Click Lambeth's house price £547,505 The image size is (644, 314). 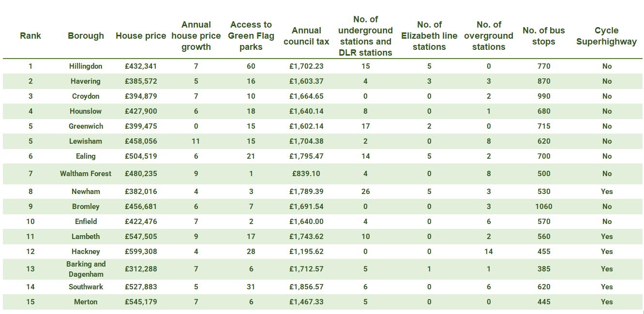tap(141, 237)
